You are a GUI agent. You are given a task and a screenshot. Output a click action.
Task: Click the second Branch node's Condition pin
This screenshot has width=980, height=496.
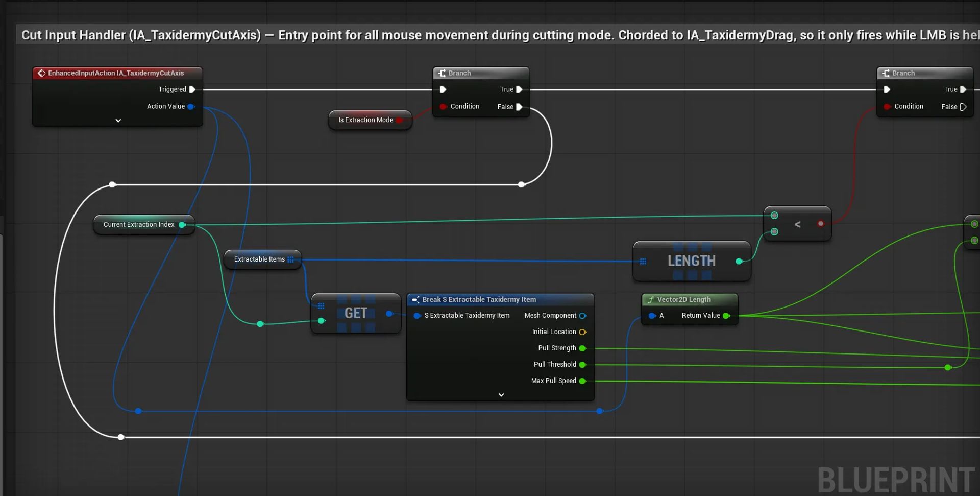coord(887,106)
